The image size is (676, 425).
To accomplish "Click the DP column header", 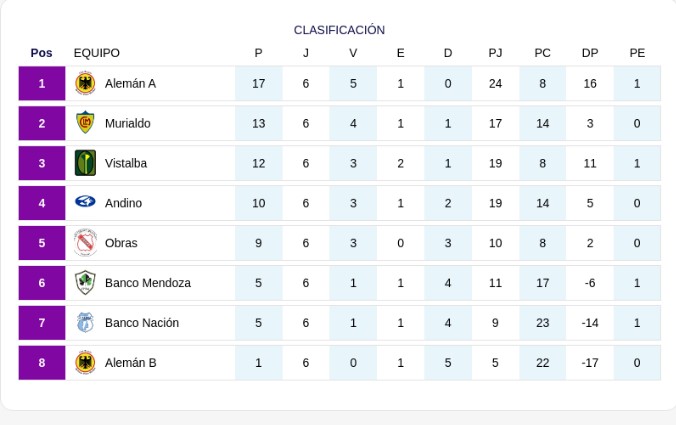I will (x=590, y=53).
